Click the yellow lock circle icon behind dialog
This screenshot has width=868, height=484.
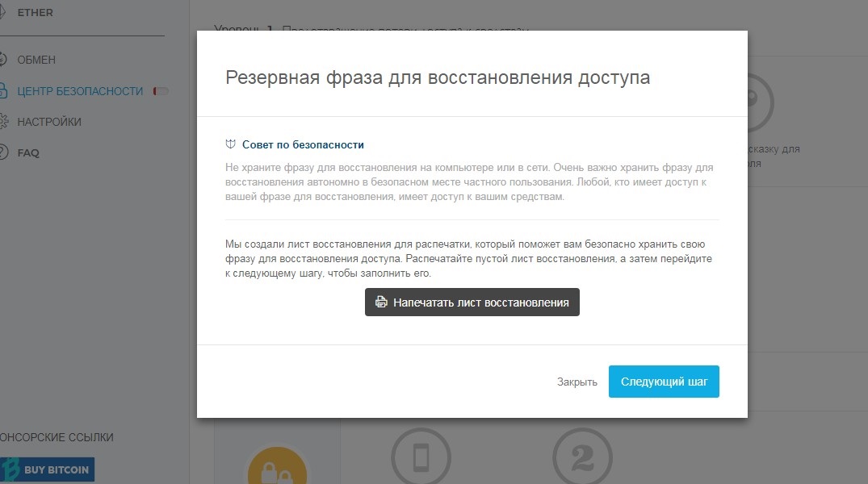point(277,465)
